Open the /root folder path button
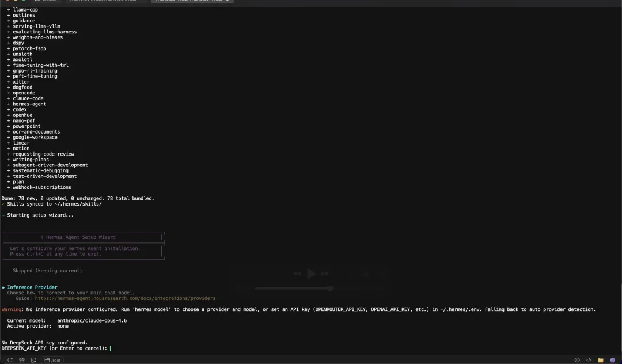Screen dimensions: 622x364 tap(52, 360)
